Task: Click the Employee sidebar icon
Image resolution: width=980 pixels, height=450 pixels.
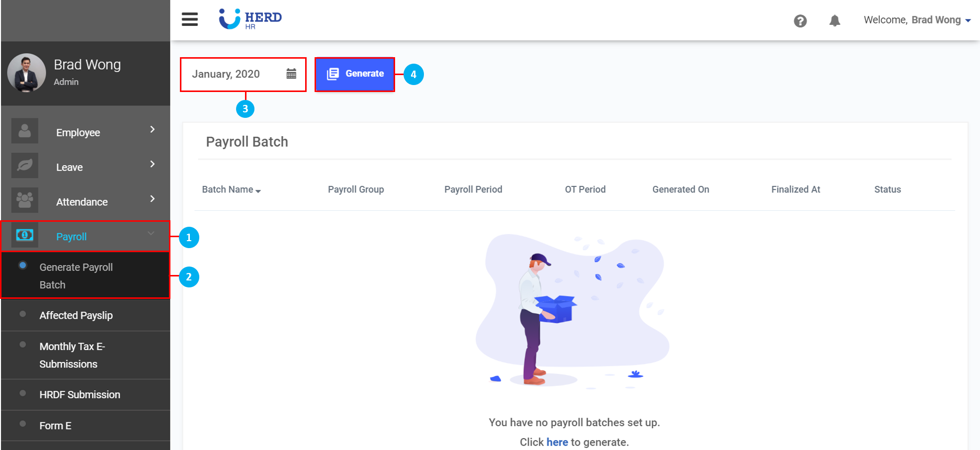Action: click(x=24, y=131)
